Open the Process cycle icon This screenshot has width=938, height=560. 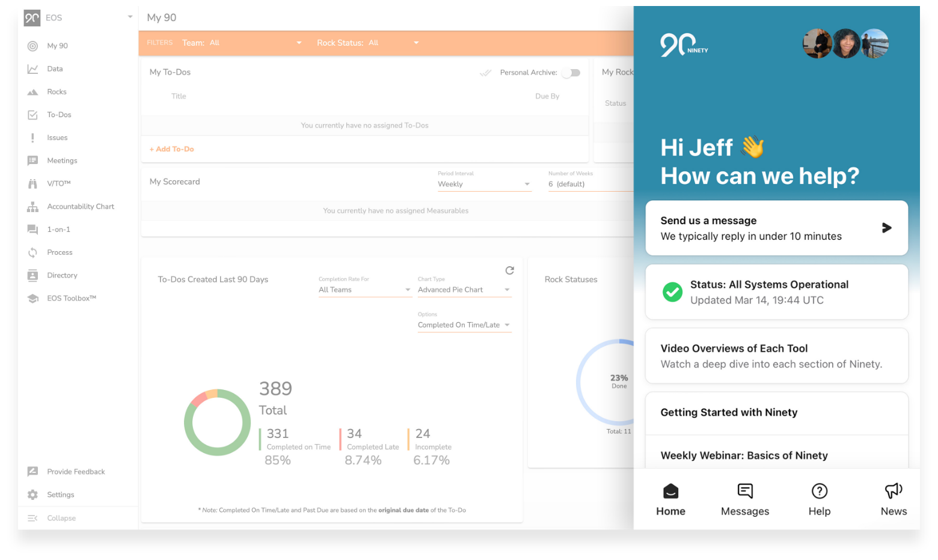pos(32,252)
